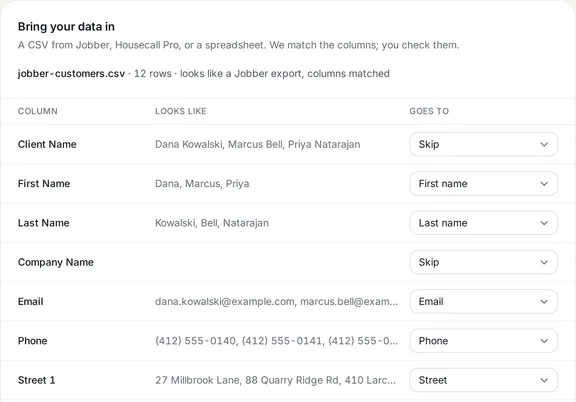This screenshot has width=576, height=402.
Task: Click the 'Client Name' column label
Action: point(47,144)
